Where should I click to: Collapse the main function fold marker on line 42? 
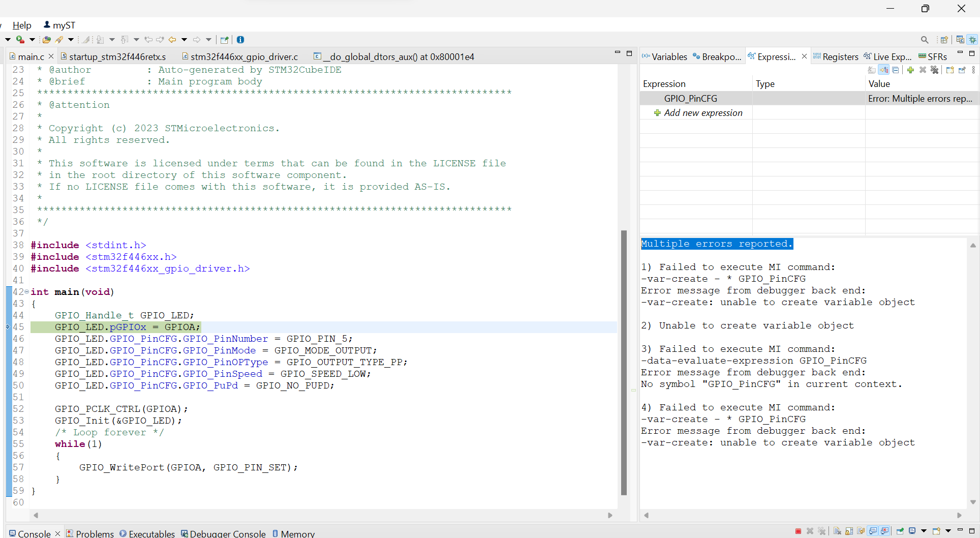[26, 292]
